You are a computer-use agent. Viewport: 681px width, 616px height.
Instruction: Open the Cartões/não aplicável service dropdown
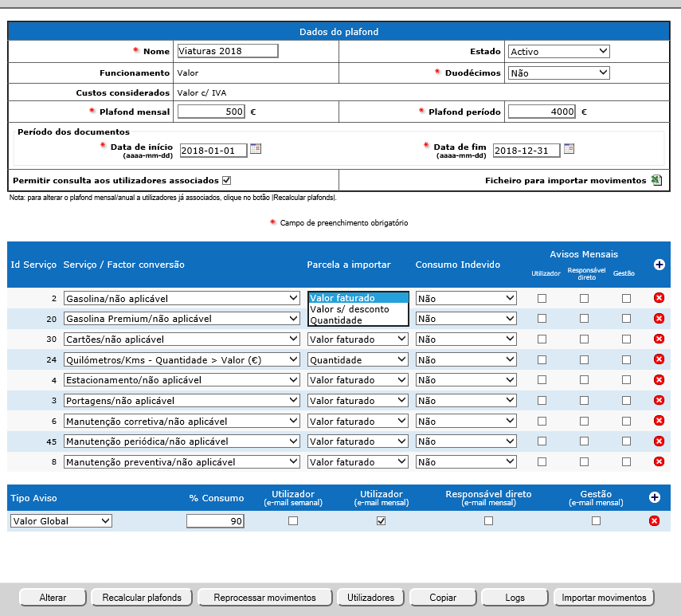(x=182, y=339)
